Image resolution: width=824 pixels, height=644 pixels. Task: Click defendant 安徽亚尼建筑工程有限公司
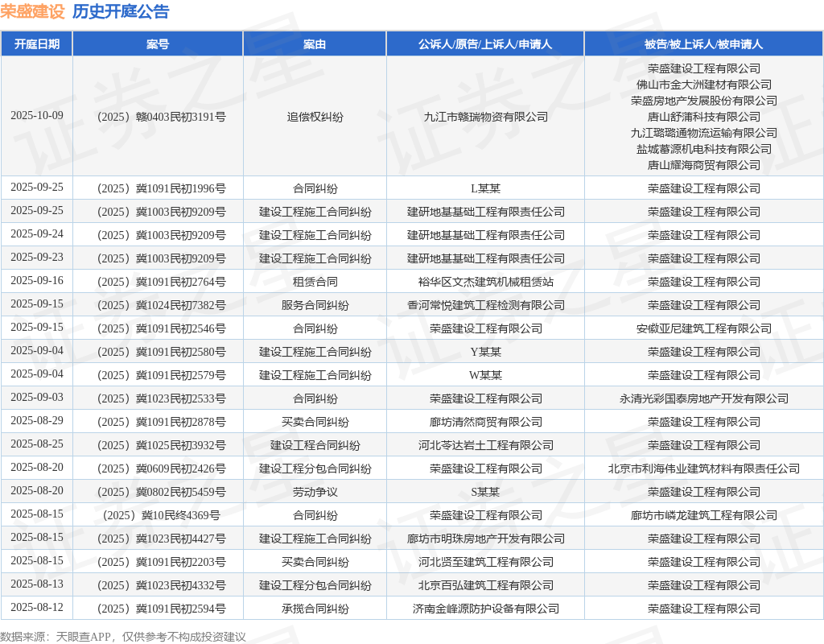coord(703,328)
